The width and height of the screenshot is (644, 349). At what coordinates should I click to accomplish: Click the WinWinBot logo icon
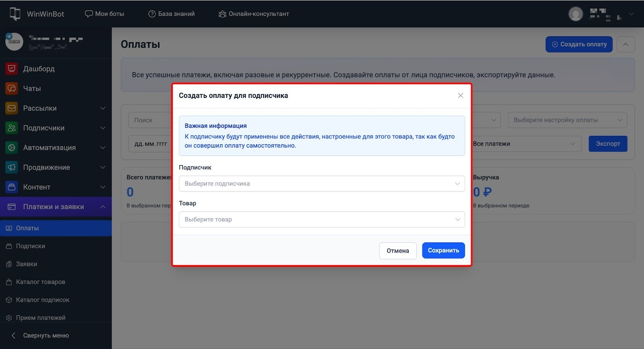(15, 14)
